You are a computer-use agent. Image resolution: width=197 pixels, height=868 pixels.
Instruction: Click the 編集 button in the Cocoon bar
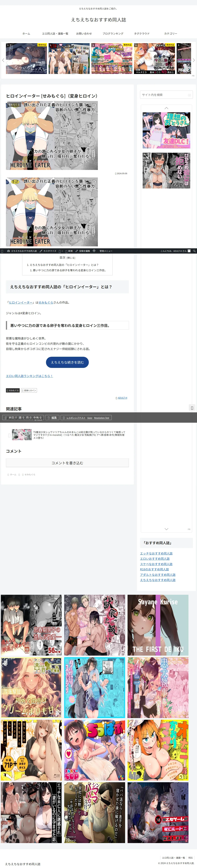click(x=52, y=418)
